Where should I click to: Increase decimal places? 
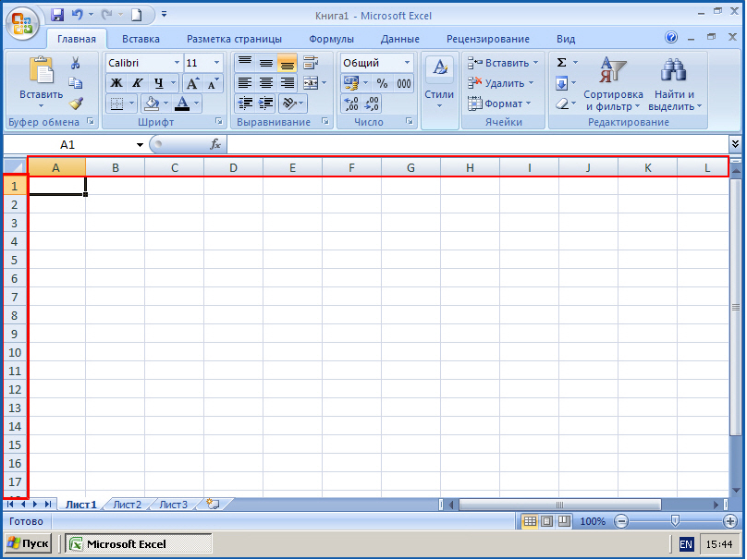(351, 103)
